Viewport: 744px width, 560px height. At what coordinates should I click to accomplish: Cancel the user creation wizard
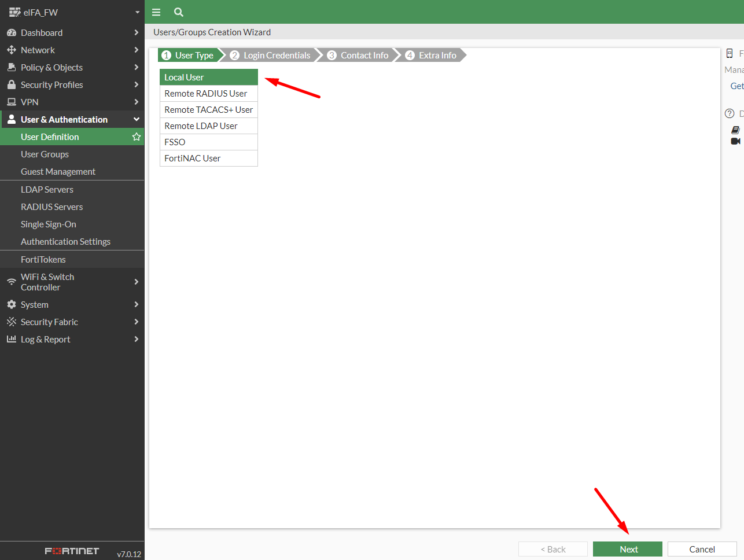point(702,550)
